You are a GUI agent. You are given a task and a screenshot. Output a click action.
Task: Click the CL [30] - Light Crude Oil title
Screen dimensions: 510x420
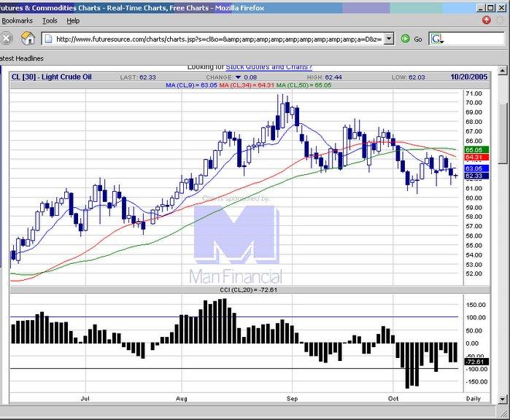pyautogui.click(x=51, y=77)
